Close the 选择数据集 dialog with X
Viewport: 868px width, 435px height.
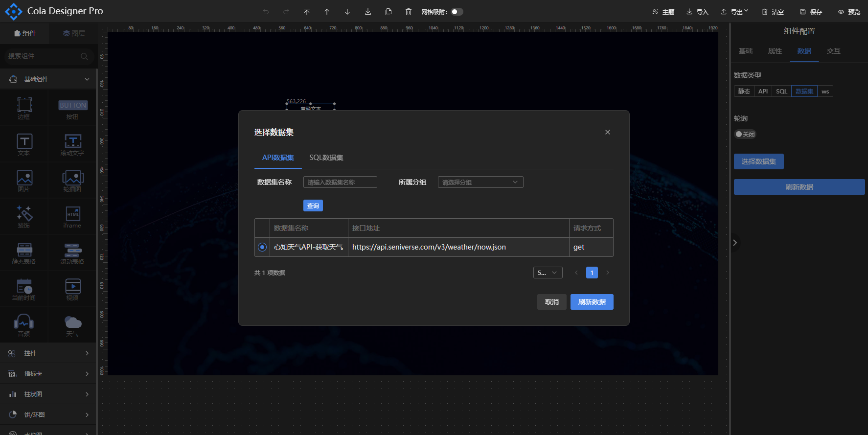tap(608, 132)
